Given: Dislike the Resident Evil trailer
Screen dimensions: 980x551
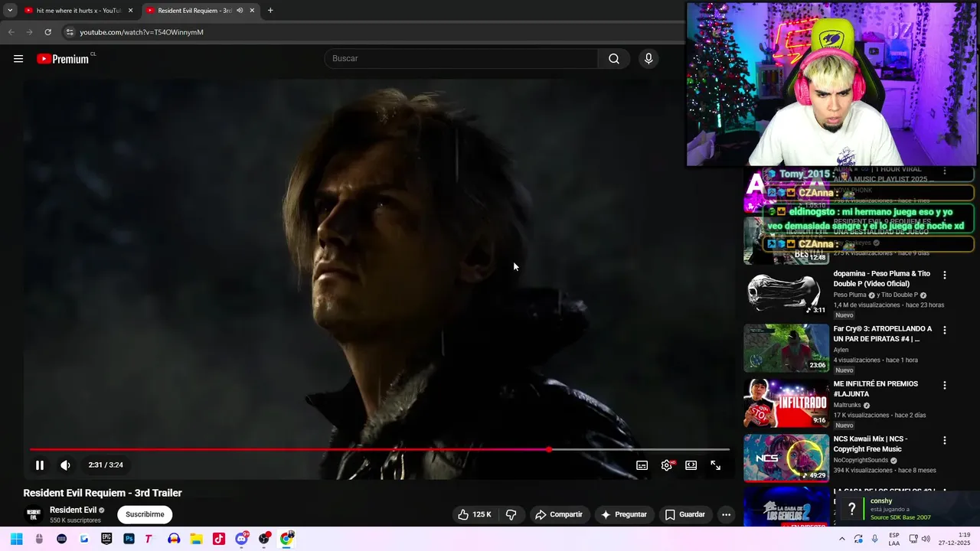Looking at the screenshot, I should click(x=511, y=514).
